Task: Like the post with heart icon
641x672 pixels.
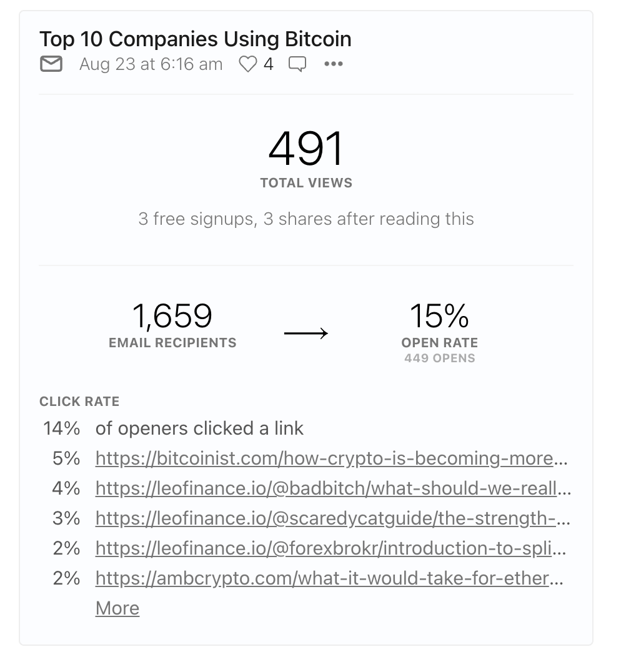Action: [248, 64]
